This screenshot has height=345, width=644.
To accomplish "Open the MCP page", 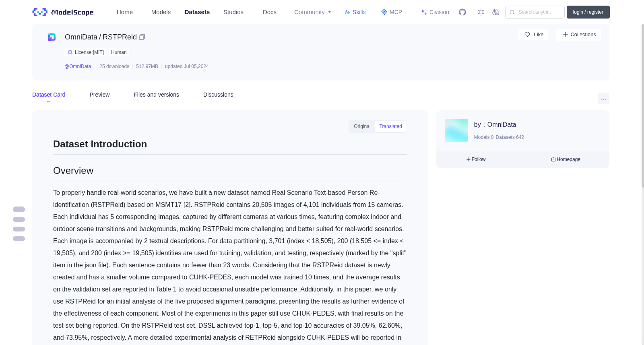I will pos(391,12).
